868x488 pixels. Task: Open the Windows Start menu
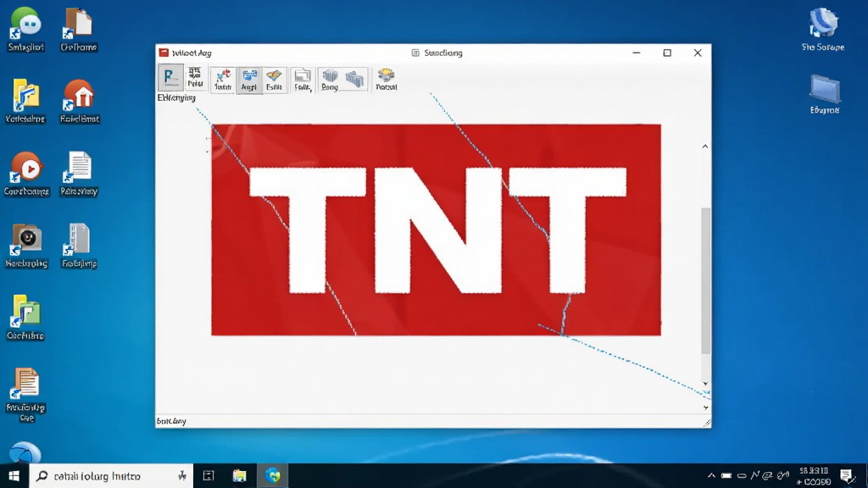[x=14, y=476]
